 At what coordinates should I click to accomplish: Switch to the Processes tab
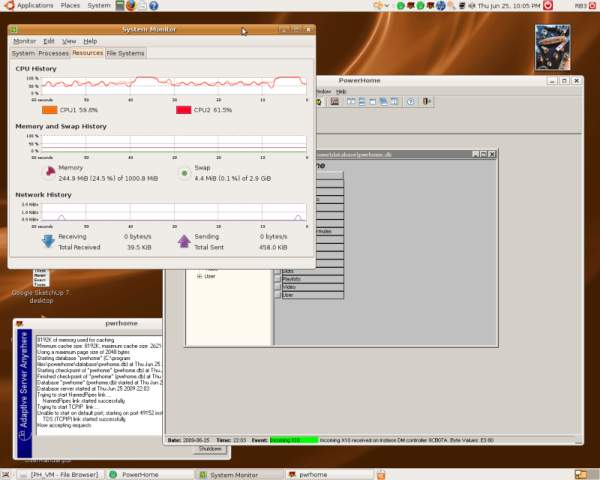click(53, 53)
